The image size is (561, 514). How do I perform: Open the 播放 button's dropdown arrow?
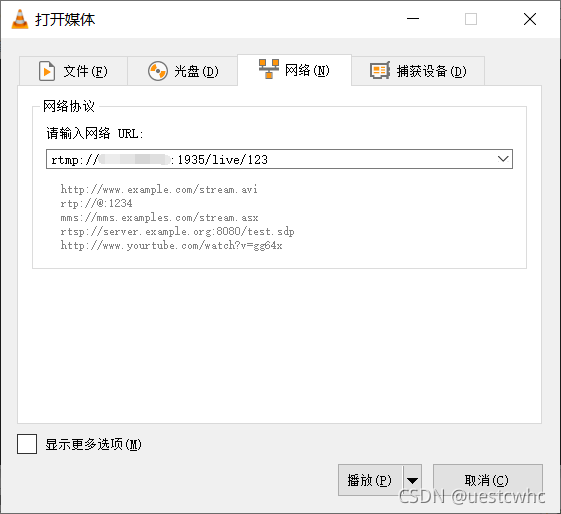click(x=413, y=480)
